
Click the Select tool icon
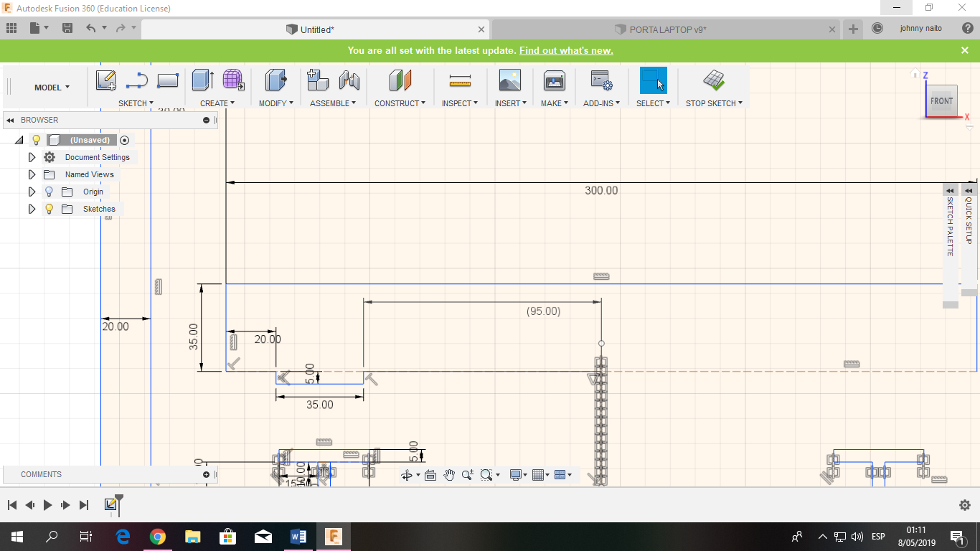pyautogui.click(x=653, y=80)
